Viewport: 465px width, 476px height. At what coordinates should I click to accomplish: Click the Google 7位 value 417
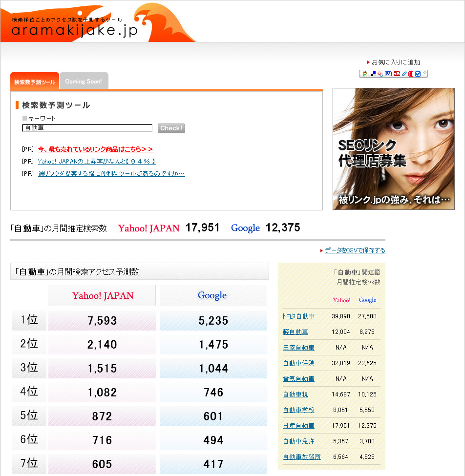coord(213,464)
